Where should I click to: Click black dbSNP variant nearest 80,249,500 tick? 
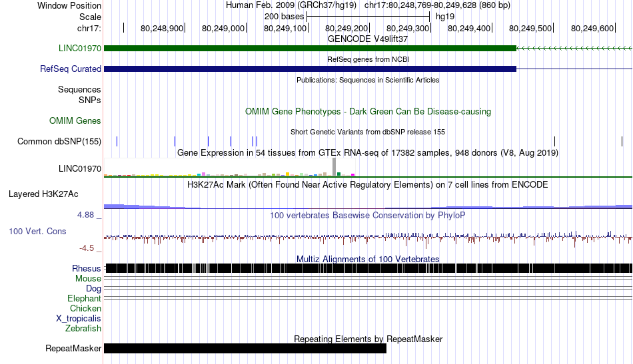[554, 142]
